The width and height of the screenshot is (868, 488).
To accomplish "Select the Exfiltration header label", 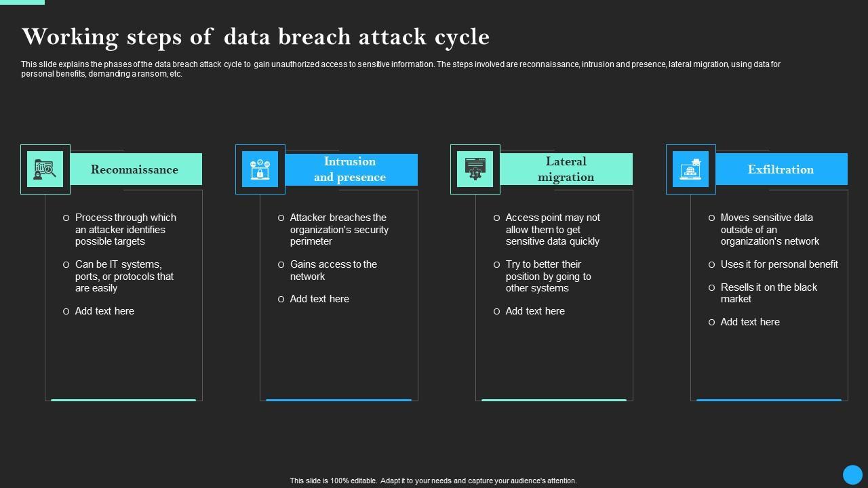I will [781, 169].
